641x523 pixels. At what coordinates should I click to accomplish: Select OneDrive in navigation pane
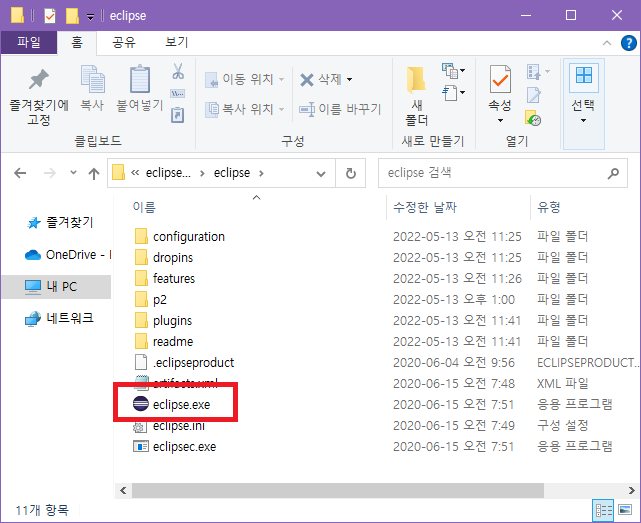tap(68, 255)
